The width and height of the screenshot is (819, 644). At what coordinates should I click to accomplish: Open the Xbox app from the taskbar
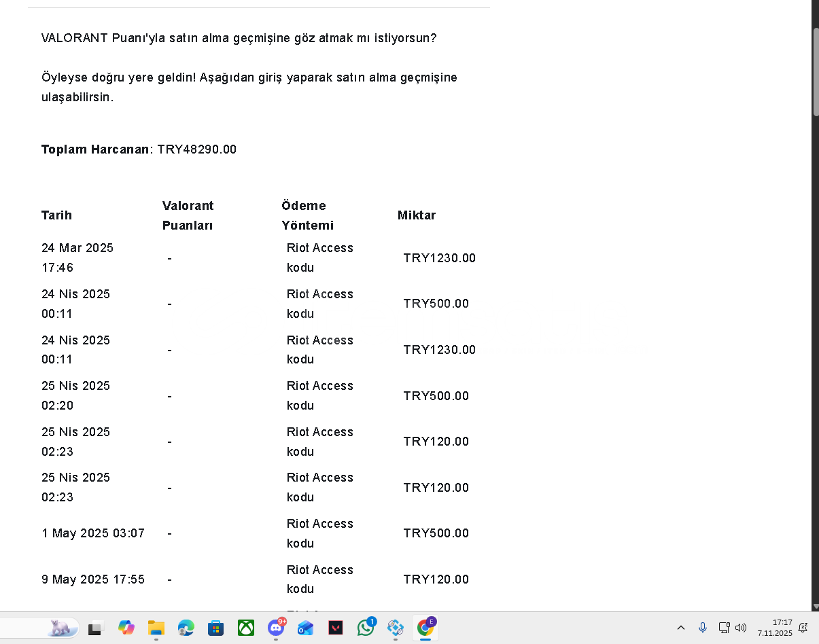(246, 628)
